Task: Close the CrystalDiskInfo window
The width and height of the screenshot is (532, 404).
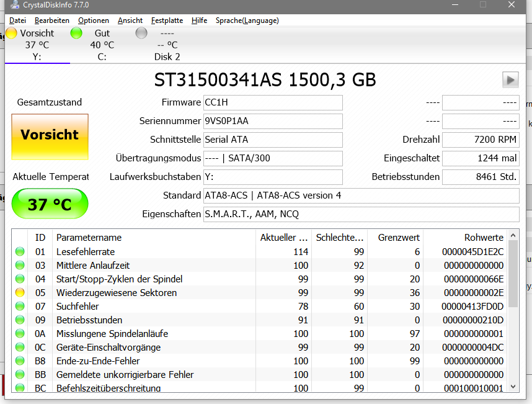Action: tap(512, 4)
